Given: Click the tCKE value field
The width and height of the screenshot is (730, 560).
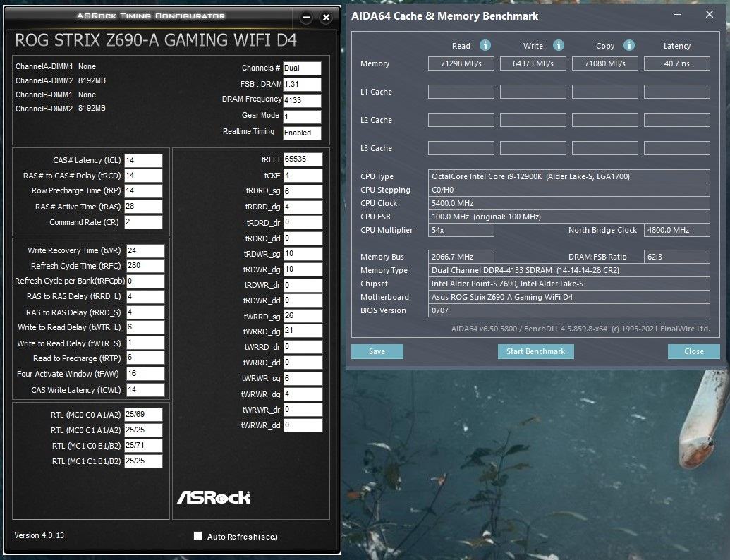Looking at the screenshot, I should click(x=303, y=176).
